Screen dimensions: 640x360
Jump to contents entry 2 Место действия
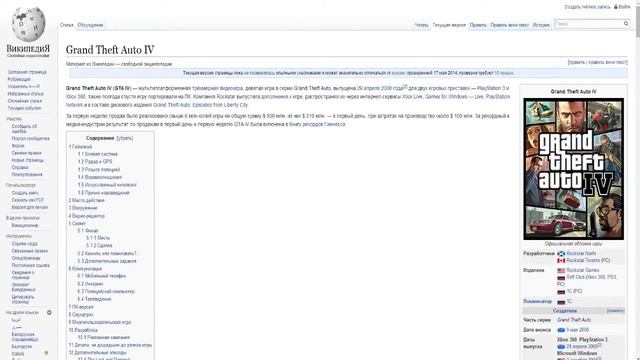click(x=86, y=200)
